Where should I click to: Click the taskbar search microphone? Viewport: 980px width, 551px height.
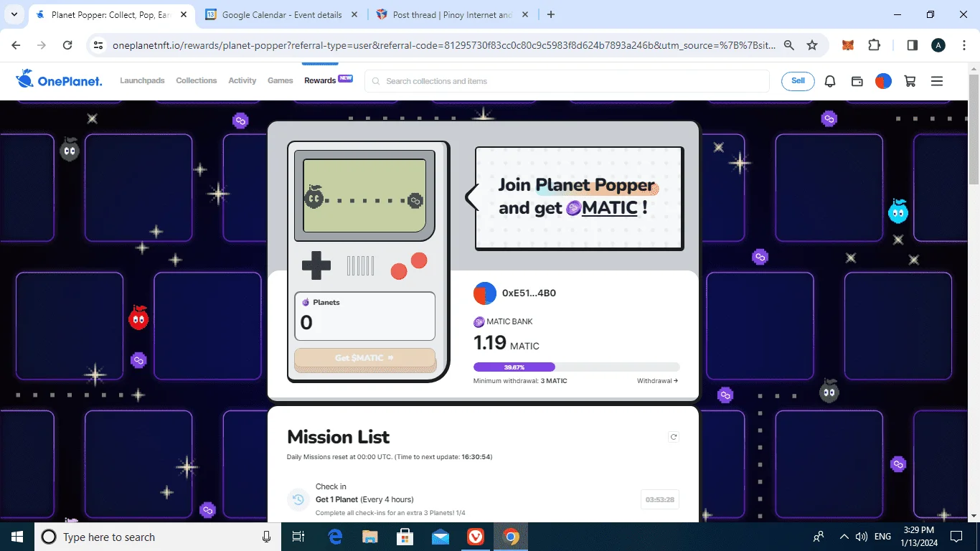(x=267, y=537)
